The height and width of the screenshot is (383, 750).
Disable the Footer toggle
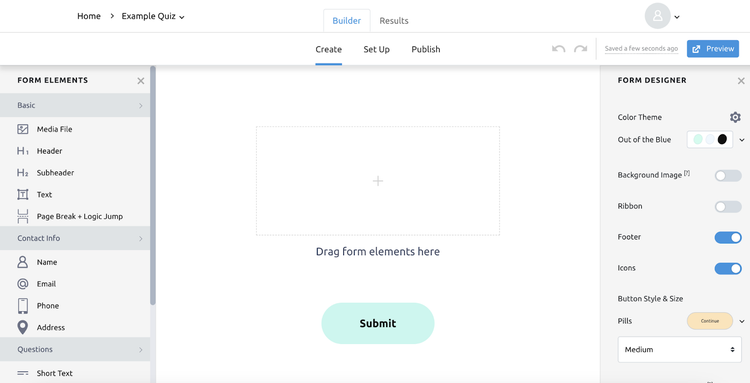pos(728,238)
